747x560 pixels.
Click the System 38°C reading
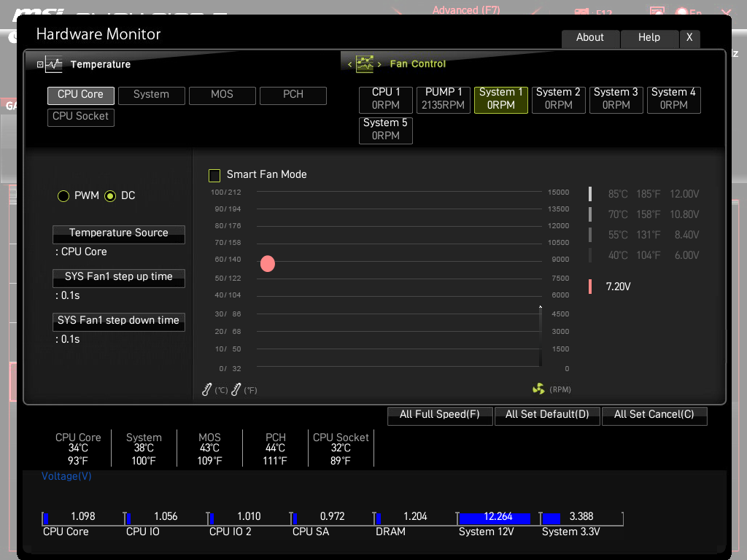pos(144,448)
